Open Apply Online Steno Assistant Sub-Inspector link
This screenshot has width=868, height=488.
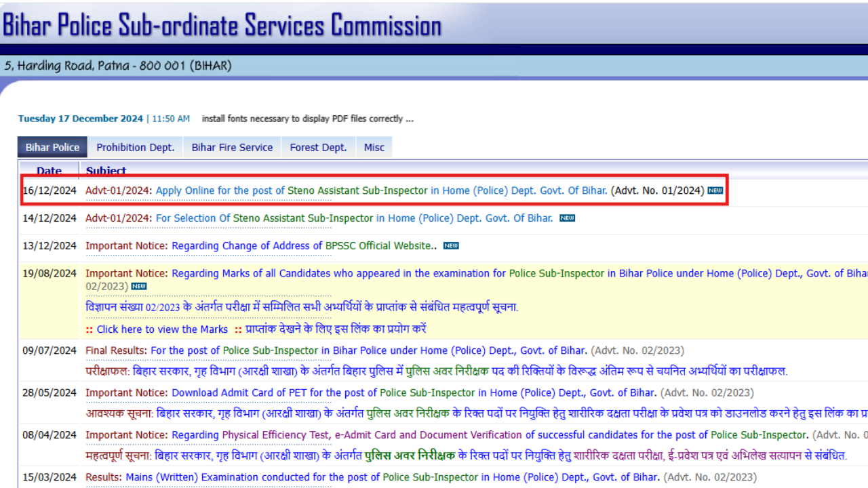coord(382,190)
